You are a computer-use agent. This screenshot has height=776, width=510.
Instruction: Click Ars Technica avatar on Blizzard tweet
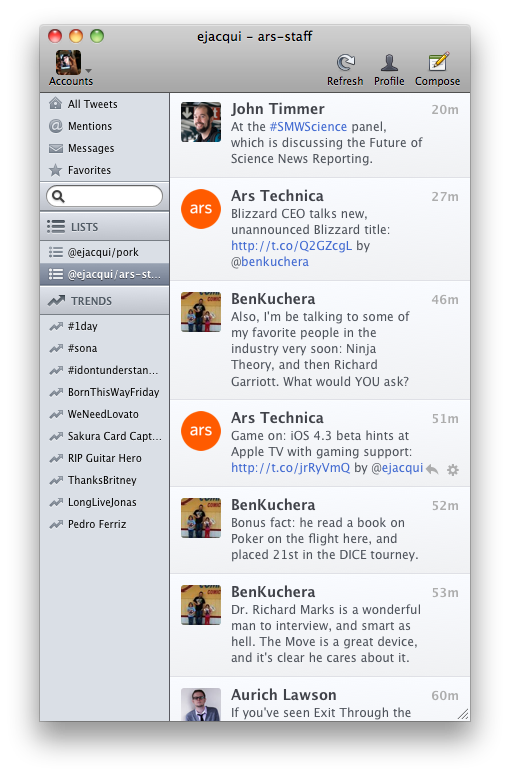[x=201, y=209]
